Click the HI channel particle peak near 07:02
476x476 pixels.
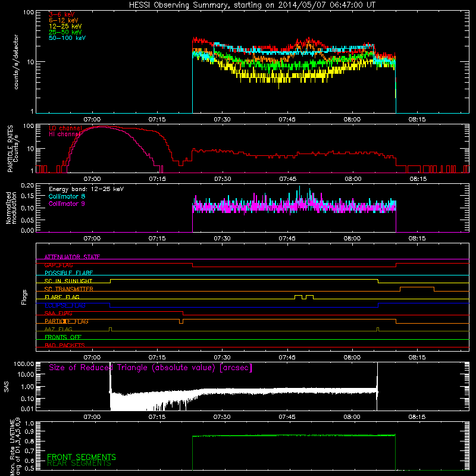pyautogui.click(x=102, y=127)
